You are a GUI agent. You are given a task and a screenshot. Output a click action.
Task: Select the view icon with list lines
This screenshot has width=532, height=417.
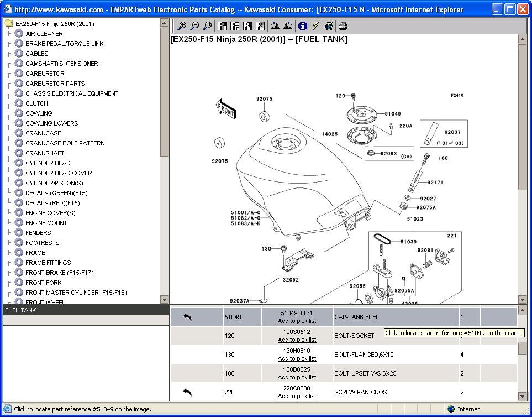[x=235, y=26]
